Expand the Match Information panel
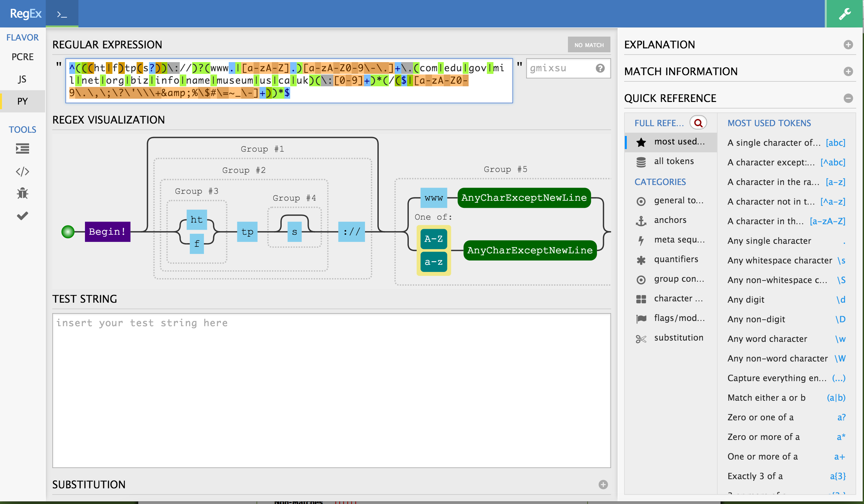 click(848, 71)
